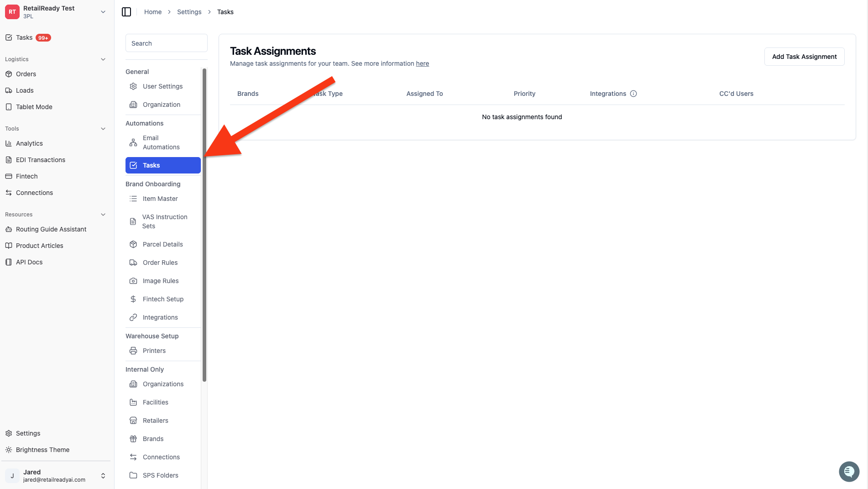Select the highlighted Tasks settings item
The image size is (868, 489).
click(163, 165)
